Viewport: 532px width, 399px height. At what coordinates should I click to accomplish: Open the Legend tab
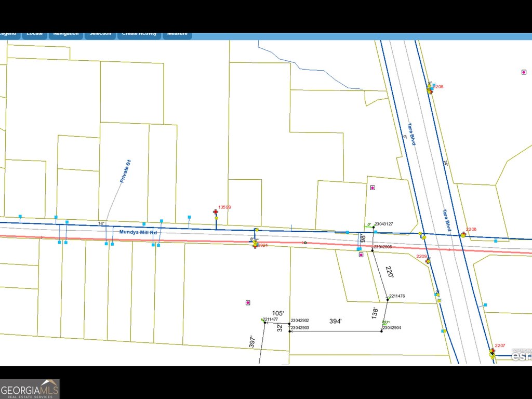[x=7, y=34]
